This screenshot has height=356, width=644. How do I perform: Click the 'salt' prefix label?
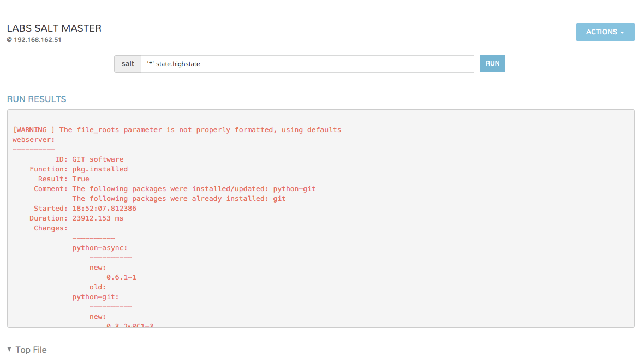[x=128, y=64]
